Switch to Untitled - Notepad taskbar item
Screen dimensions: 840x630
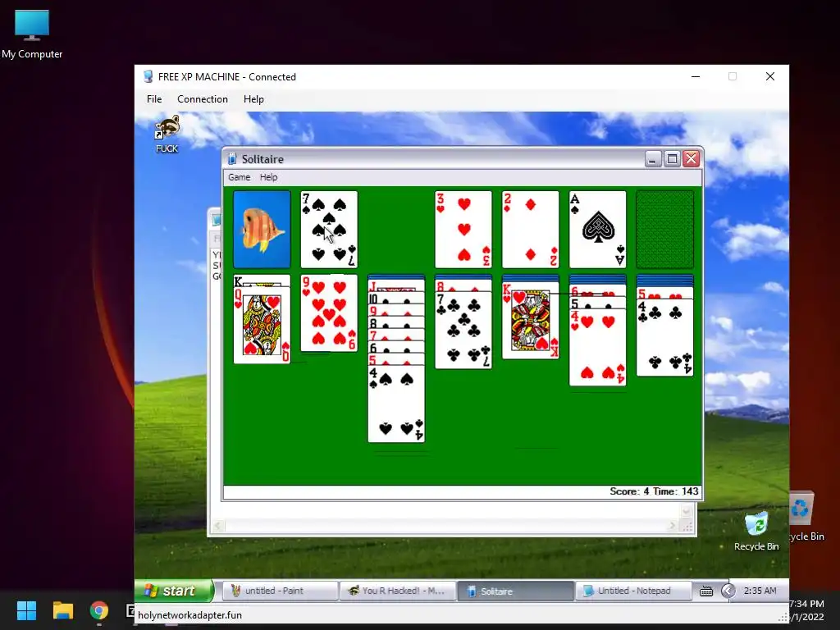tap(633, 591)
